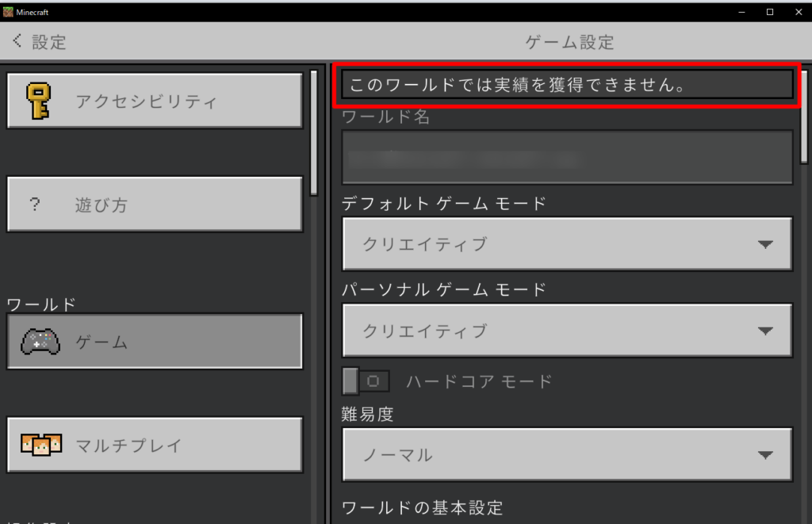Select the アクセシビリティ settings tab
812x524 pixels.
pyautogui.click(x=155, y=101)
